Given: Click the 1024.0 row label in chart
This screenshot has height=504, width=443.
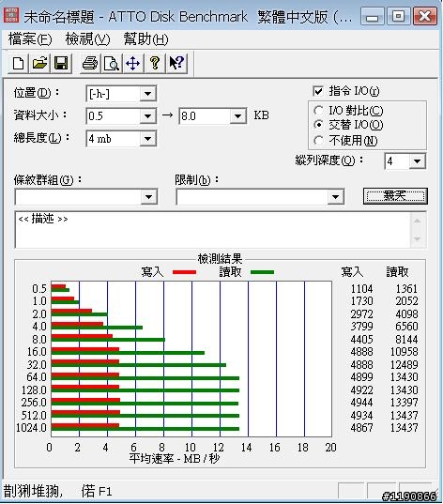Looking at the screenshot, I should click(32, 427).
